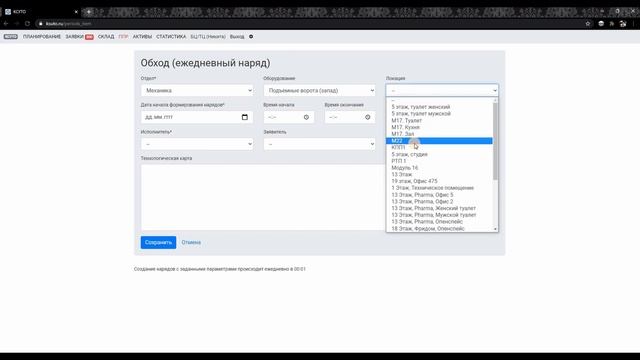Select '13 Этаж' location option

pyautogui.click(x=439, y=174)
